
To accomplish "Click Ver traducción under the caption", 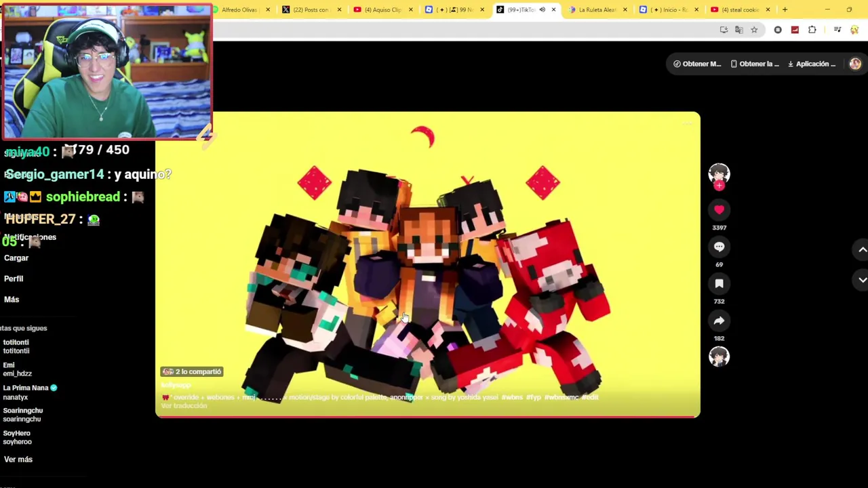I will pyautogui.click(x=184, y=406).
